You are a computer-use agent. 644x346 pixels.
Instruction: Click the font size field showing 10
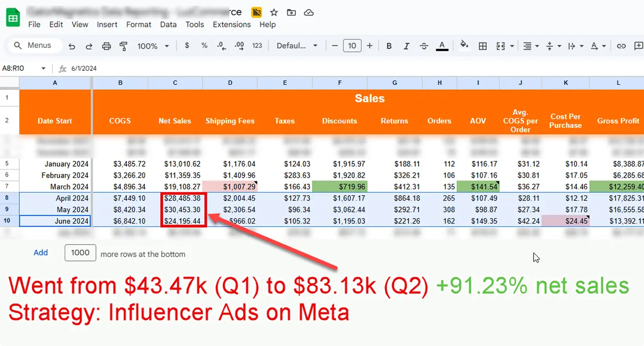tap(352, 46)
